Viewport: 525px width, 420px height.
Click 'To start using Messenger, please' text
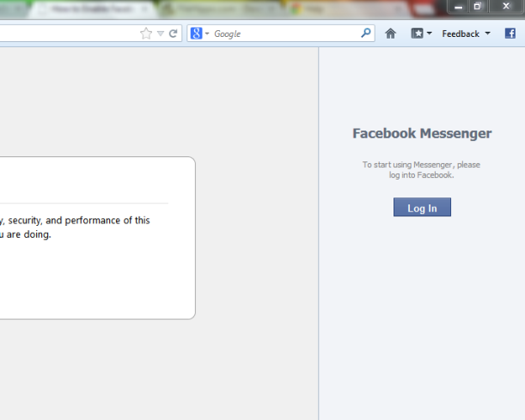(421, 165)
